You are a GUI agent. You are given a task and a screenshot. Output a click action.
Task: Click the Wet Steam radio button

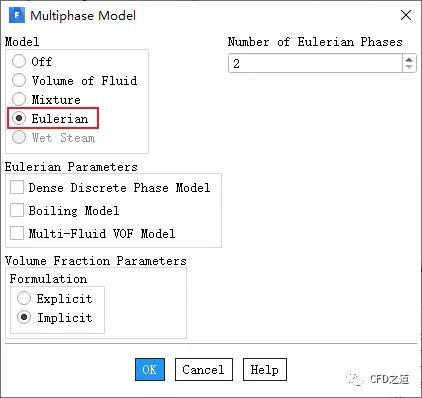tap(19, 137)
